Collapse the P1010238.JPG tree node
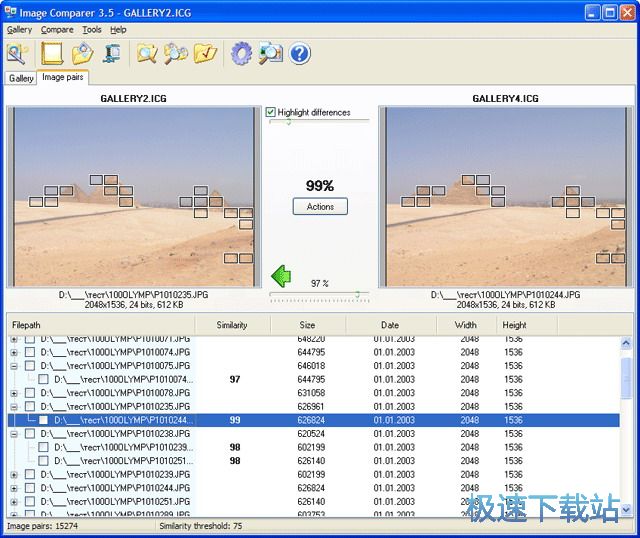The width and height of the screenshot is (640, 538). pos(14,434)
